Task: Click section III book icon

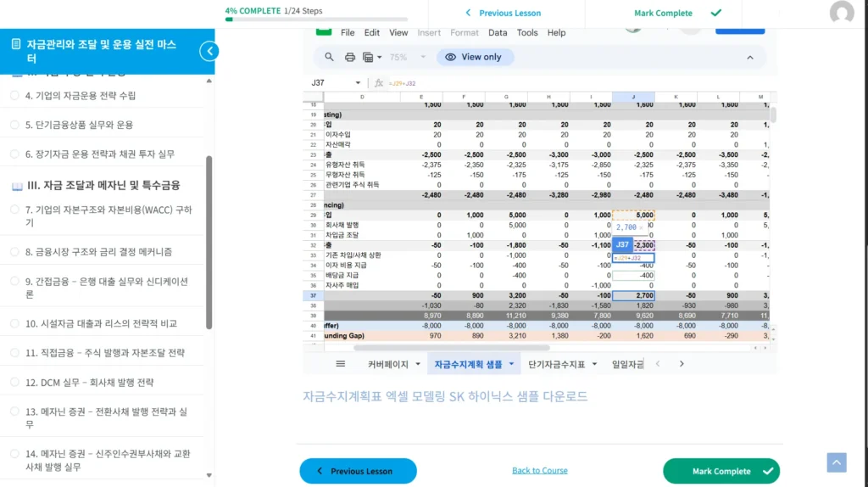Action: click(17, 186)
